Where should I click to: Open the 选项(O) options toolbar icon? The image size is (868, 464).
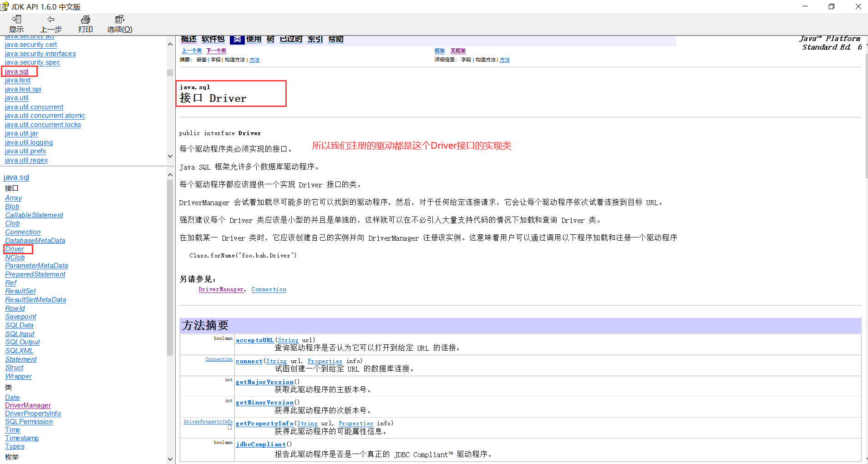[x=120, y=24]
